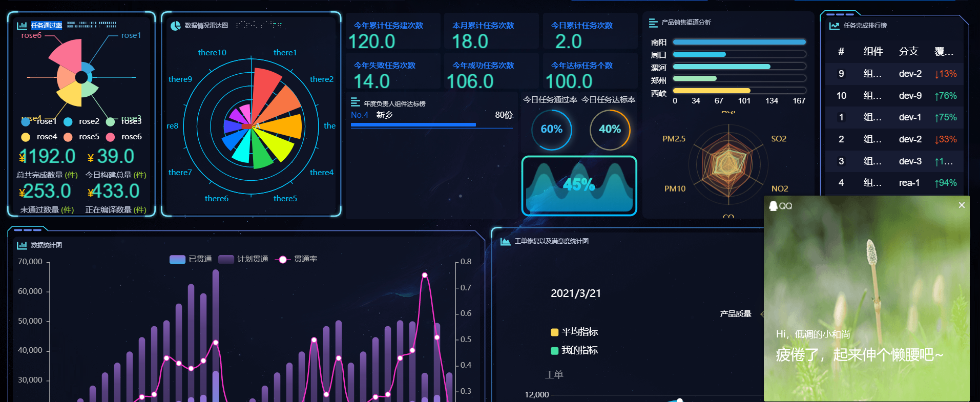Click the QQ message 疲倦了，起来伸个懒腰吧
The height and width of the screenshot is (402, 980).
click(x=859, y=354)
